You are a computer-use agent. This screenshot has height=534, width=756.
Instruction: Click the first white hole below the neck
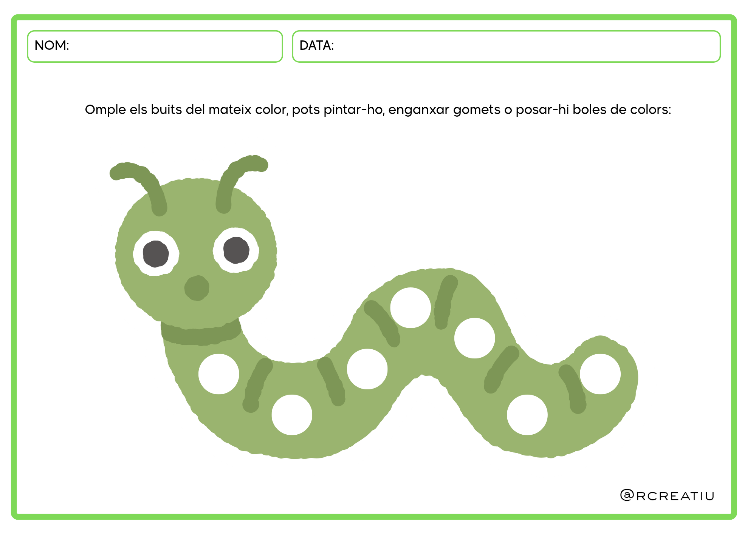(x=219, y=374)
